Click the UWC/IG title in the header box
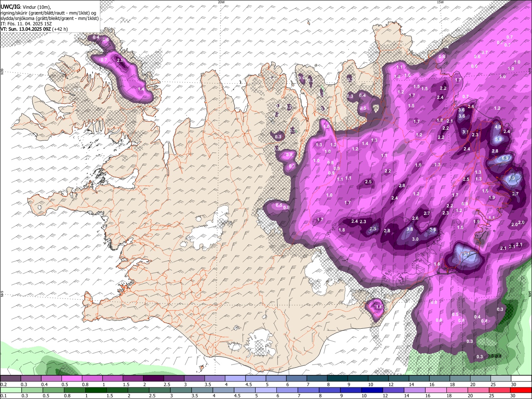The height and width of the screenshot is (399, 532). click(x=10, y=7)
